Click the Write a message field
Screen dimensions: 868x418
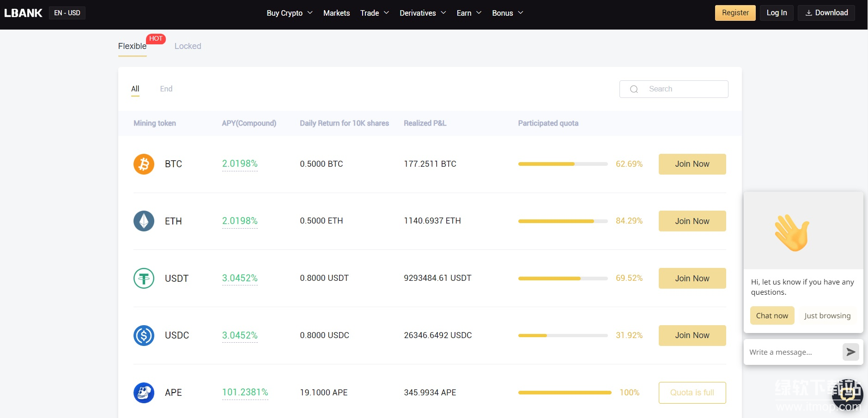click(x=792, y=352)
